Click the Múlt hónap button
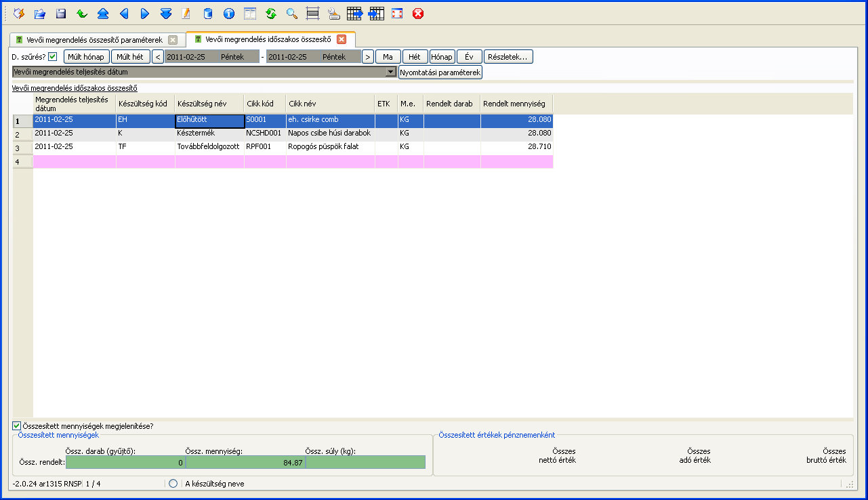Image resolution: width=868 pixels, height=500 pixels. coord(87,57)
